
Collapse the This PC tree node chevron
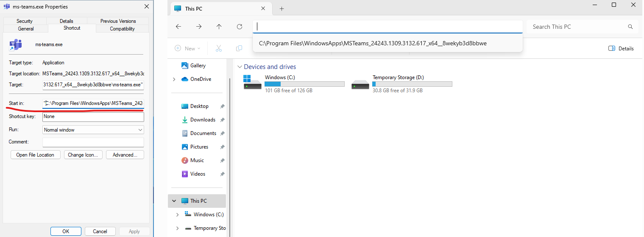click(x=174, y=201)
